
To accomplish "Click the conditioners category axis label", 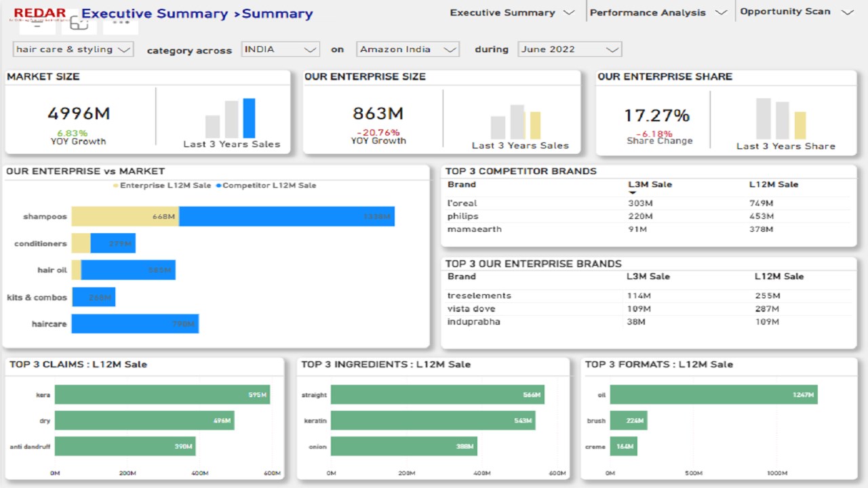I will point(41,243).
